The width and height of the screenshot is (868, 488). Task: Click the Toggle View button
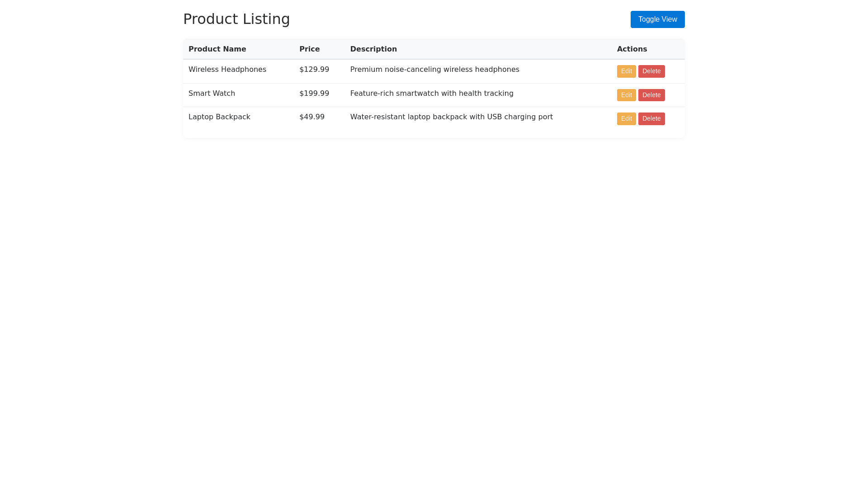click(x=657, y=19)
